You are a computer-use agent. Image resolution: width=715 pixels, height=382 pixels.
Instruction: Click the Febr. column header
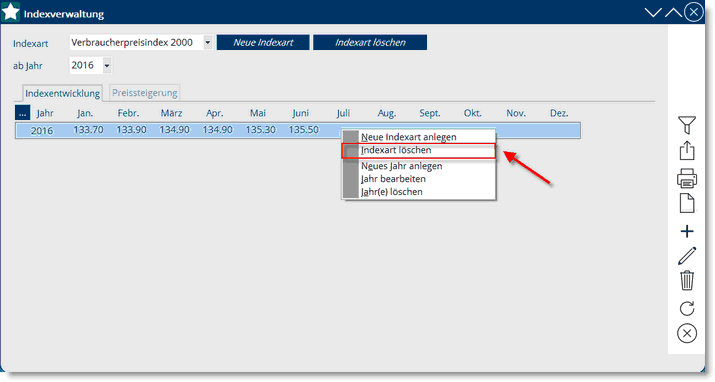(x=128, y=113)
